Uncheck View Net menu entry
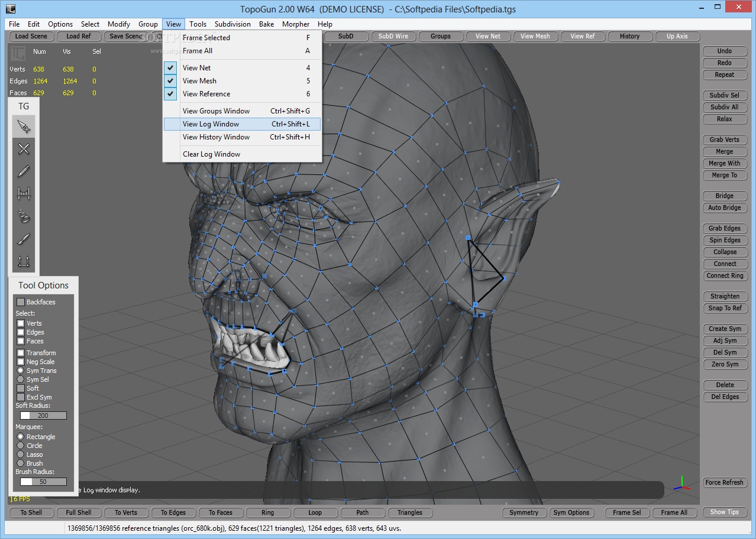The width and height of the screenshot is (756, 539). [242, 68]
